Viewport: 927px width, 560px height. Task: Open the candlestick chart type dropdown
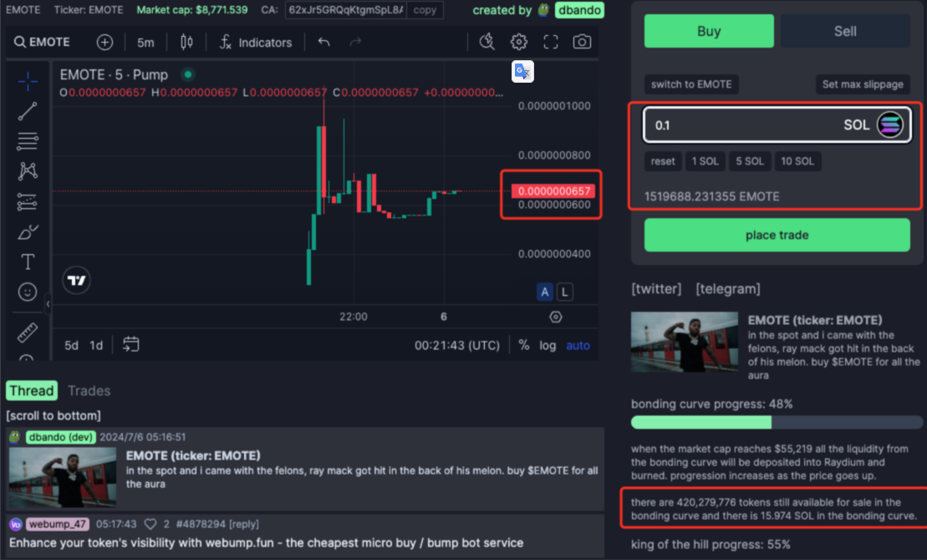(x=186, y=42)
